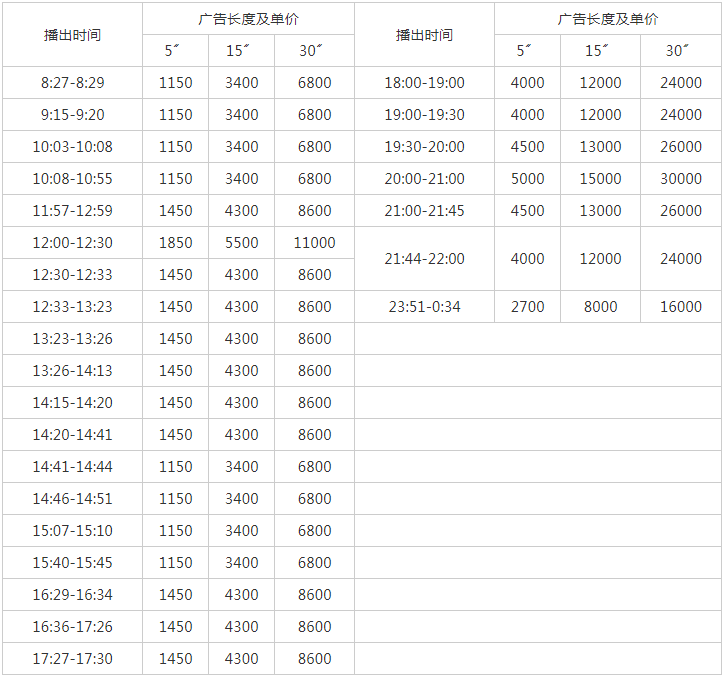Click the 2700 price value
The image size is (723, 675).
point(527,307)
